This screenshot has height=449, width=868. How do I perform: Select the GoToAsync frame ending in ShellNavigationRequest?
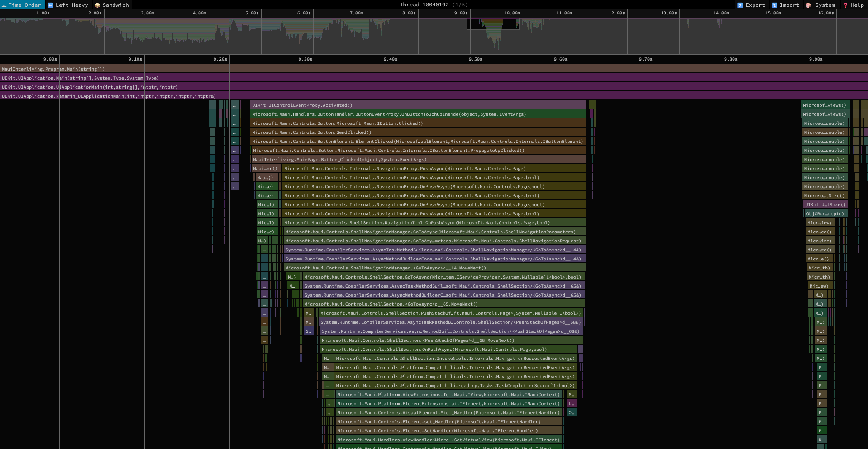435,241
